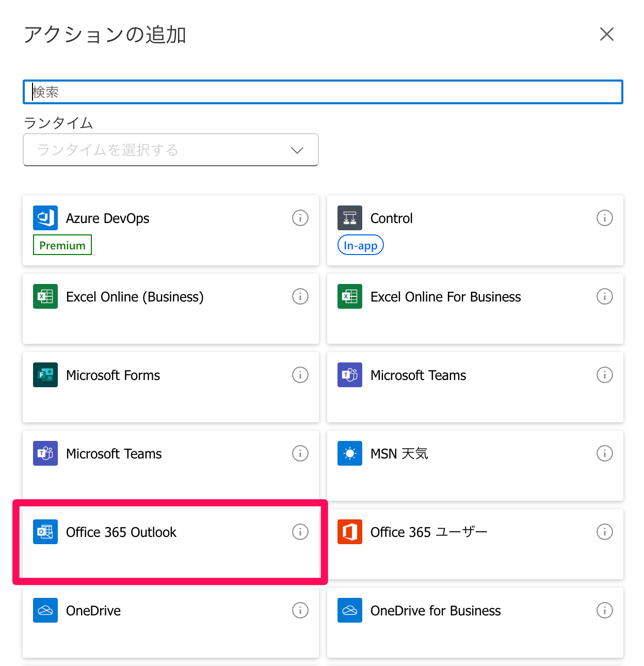Select the Control label
Image resolution: width=644 pixels, height=666 pixels.
pos(392,218)
